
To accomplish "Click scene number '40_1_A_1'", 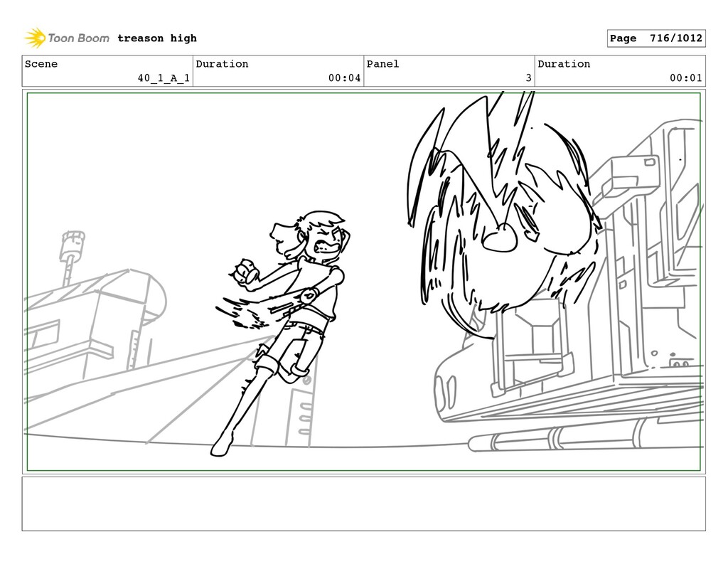I will coord(164,78).
